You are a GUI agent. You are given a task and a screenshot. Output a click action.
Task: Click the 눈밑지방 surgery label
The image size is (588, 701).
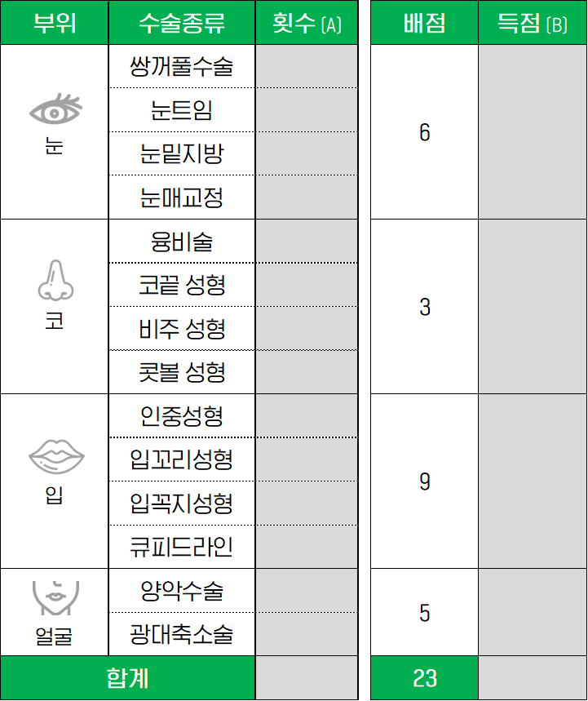182,153
